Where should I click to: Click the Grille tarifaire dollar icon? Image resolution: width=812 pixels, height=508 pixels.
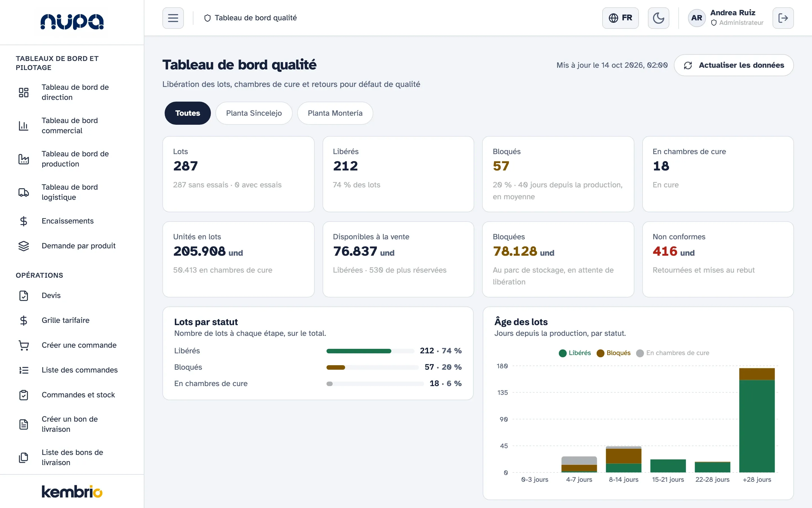pos(23,321)
